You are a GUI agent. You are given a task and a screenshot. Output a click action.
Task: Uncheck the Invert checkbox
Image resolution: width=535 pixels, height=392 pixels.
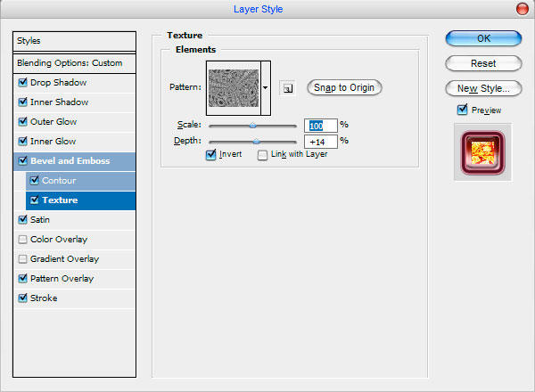[x=210, y=155]
